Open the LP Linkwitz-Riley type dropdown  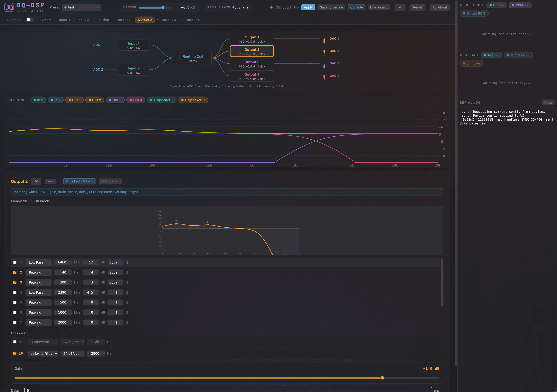click(x=43, y=353)
